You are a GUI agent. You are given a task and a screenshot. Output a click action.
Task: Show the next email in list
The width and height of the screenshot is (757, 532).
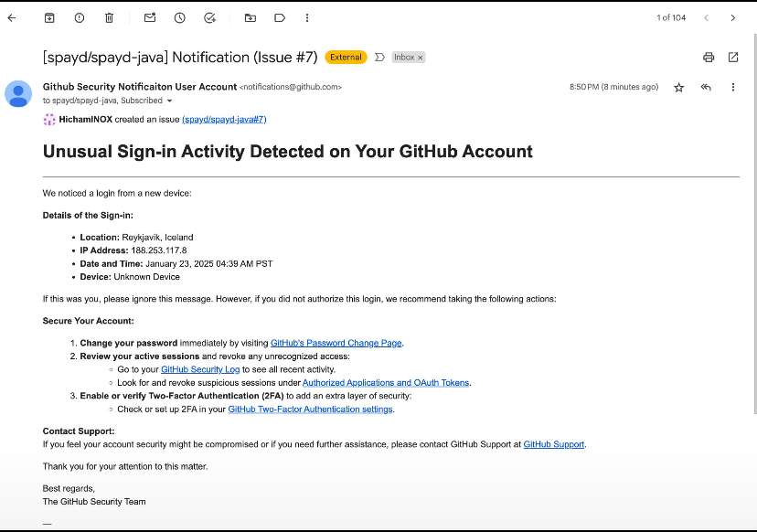point(732,17)
